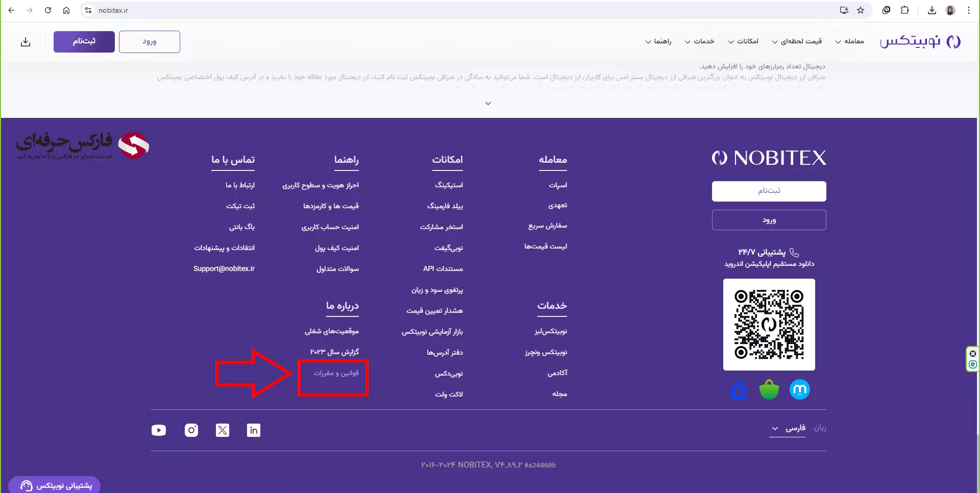This screenshot has width=980, height=493.
Task: Reload the page with the refresh icon
Action: tap(48, 10)
